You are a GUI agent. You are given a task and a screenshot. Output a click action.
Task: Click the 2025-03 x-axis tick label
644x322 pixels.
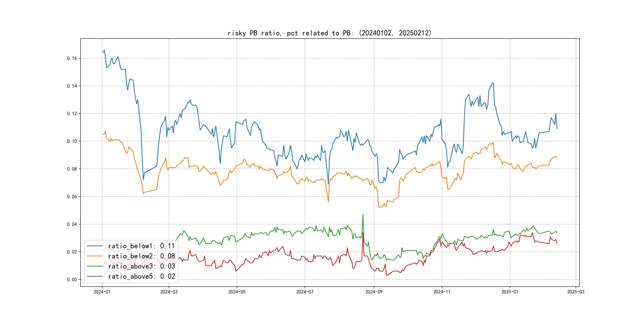click(575, 292)
